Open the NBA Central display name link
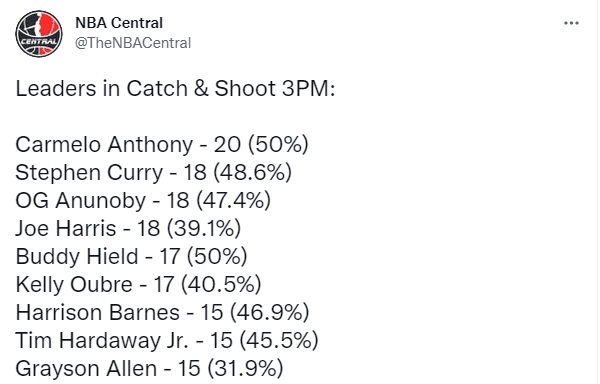Viewport: 600px width, 384px height. tap(119, 23)
